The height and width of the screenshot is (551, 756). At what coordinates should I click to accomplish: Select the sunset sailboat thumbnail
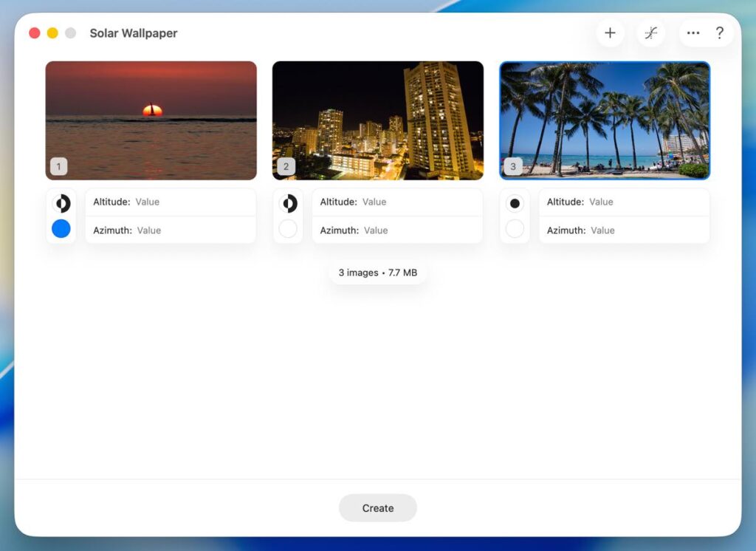pos(151,120)
